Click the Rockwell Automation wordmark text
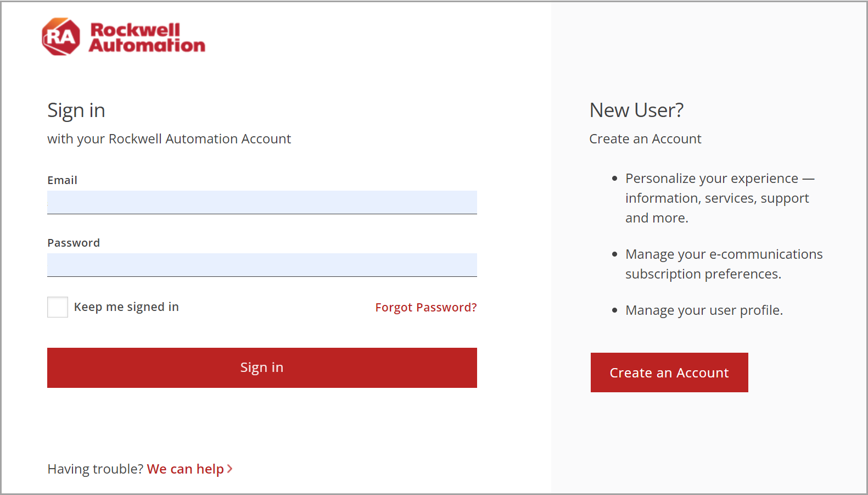Screen dimensions: 868x495 click(x=147, y=37)
